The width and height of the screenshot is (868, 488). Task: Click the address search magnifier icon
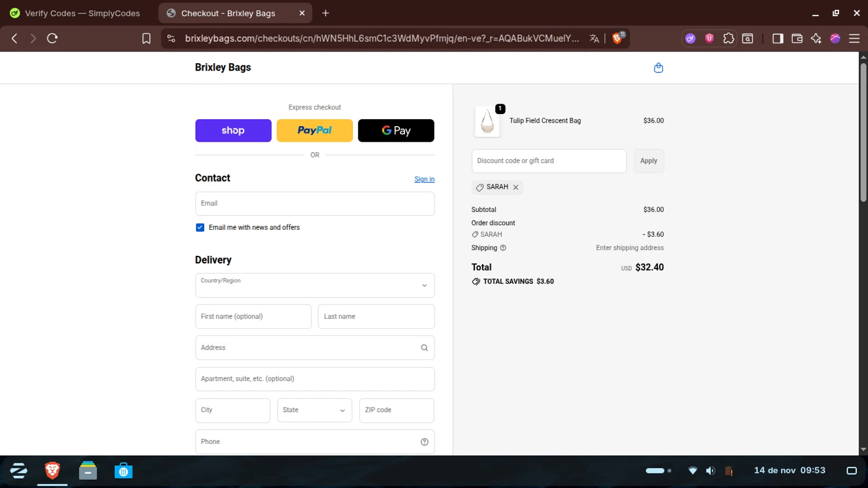(424, 348)
